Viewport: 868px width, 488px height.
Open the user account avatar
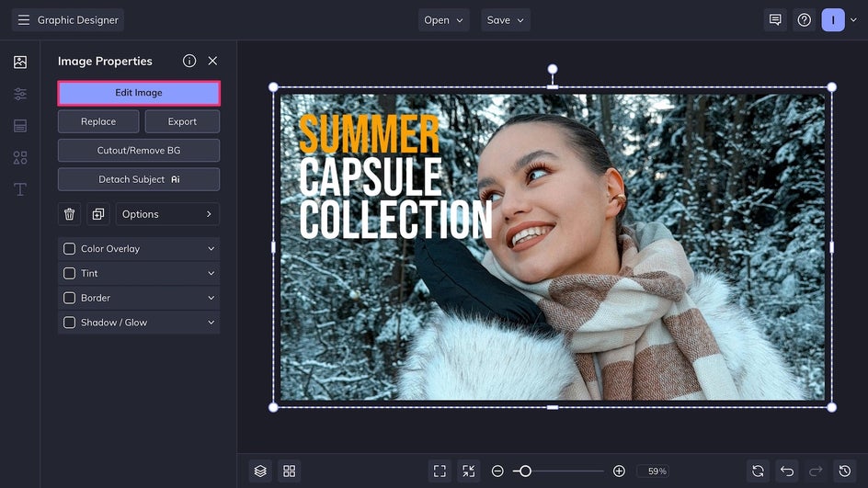832,20
